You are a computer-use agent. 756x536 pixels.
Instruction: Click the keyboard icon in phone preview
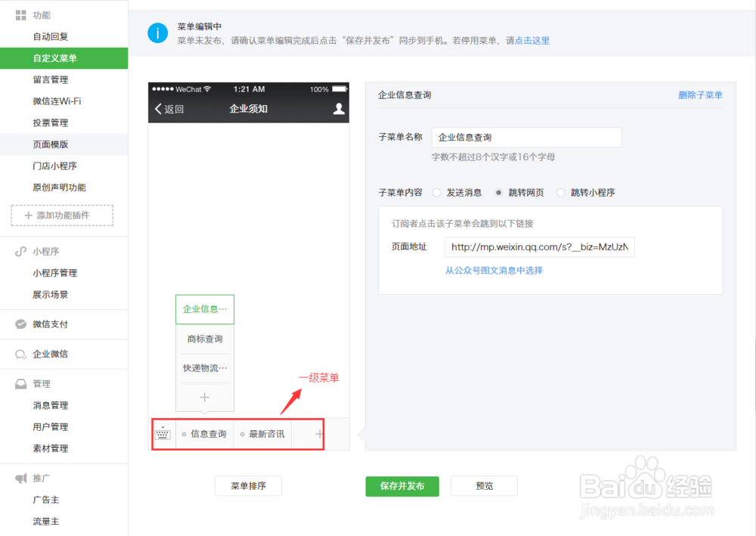point(163,434)
